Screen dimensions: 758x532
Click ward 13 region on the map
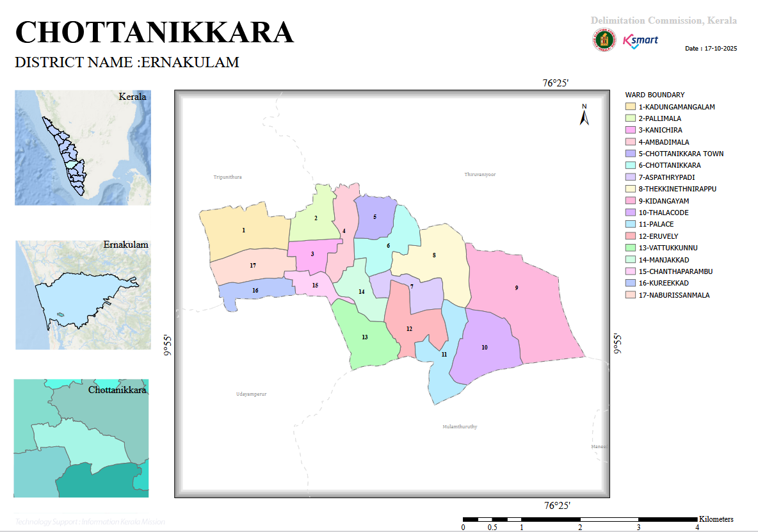tap(365, 337)
